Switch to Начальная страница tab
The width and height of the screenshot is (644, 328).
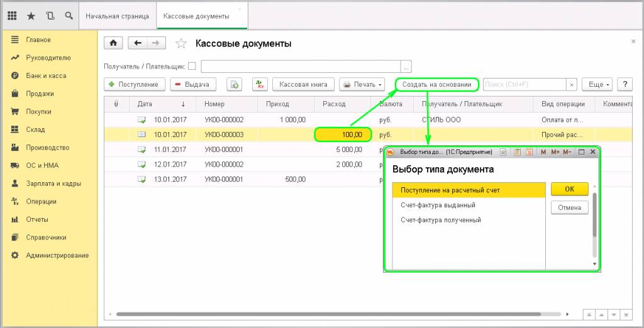click(117, 16)
